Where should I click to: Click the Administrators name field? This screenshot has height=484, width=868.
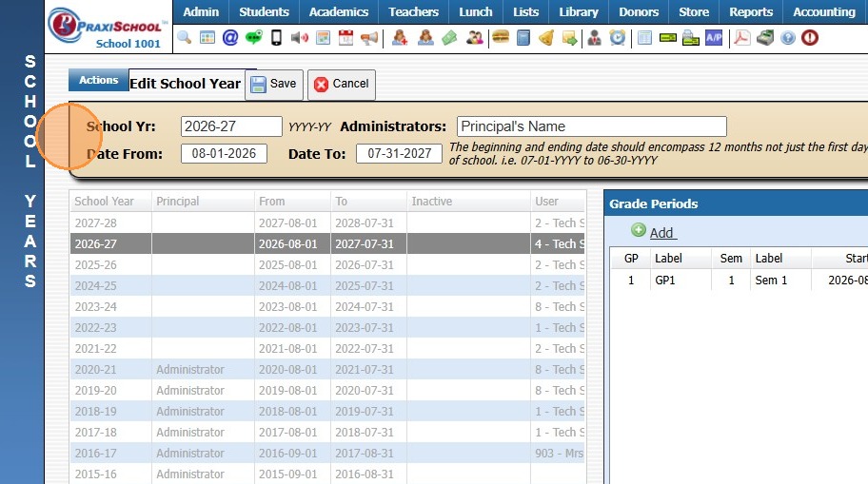coord(592,126)
